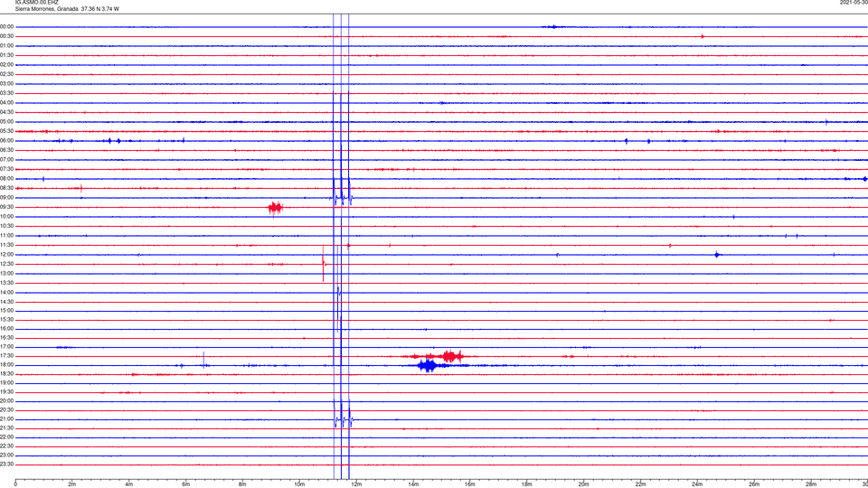
Task: Select the 17:30 trace label
Action: pos(7,356)
